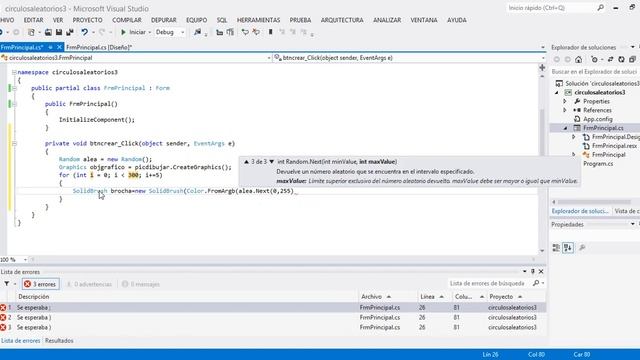Open the HERRAMIENTAS menu

(258, 20)
